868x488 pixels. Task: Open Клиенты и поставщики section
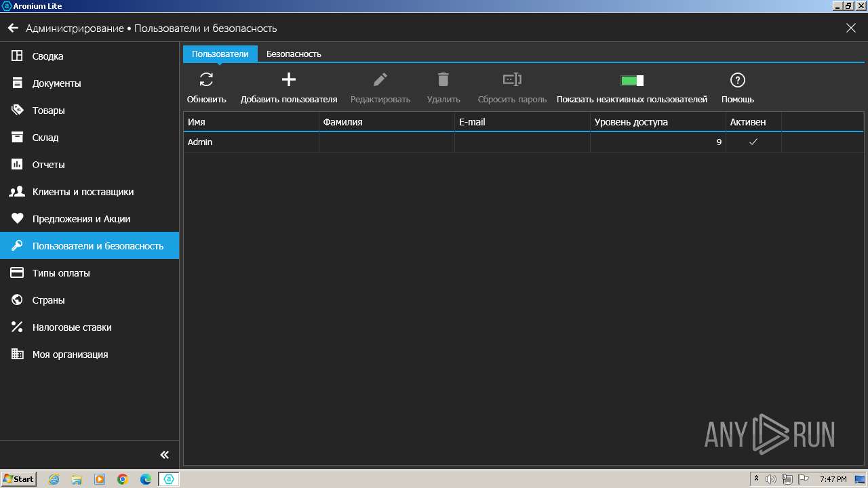click(x=90, y=192)
